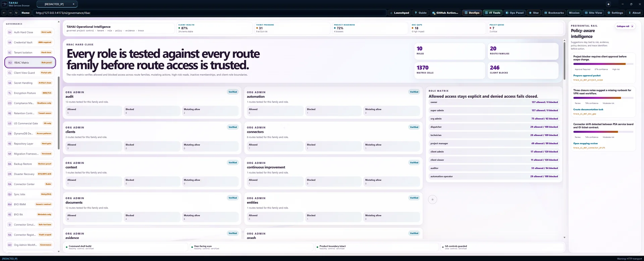644x261 pixels.
Task: Click the RE icon beside Retention Contr...
Action: (10, 113)
